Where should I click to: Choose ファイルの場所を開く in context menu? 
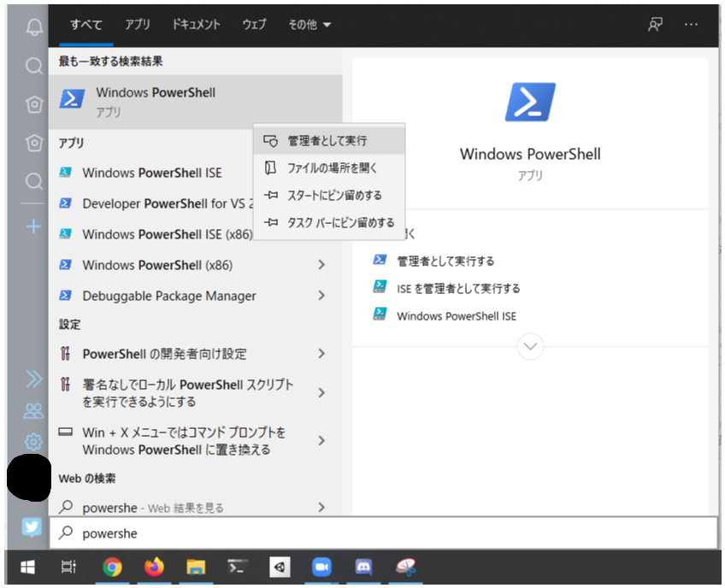pyautogui.click(x=329, y=168)
